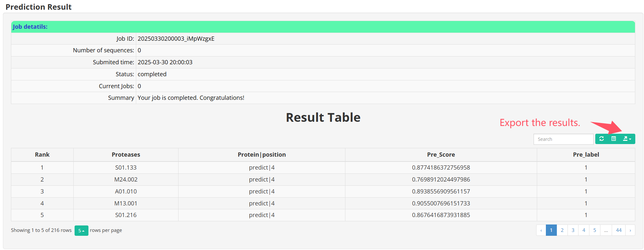Select the S01.133 protease cell
Viewport: 644px width, 250px height.
coord(126,168)
